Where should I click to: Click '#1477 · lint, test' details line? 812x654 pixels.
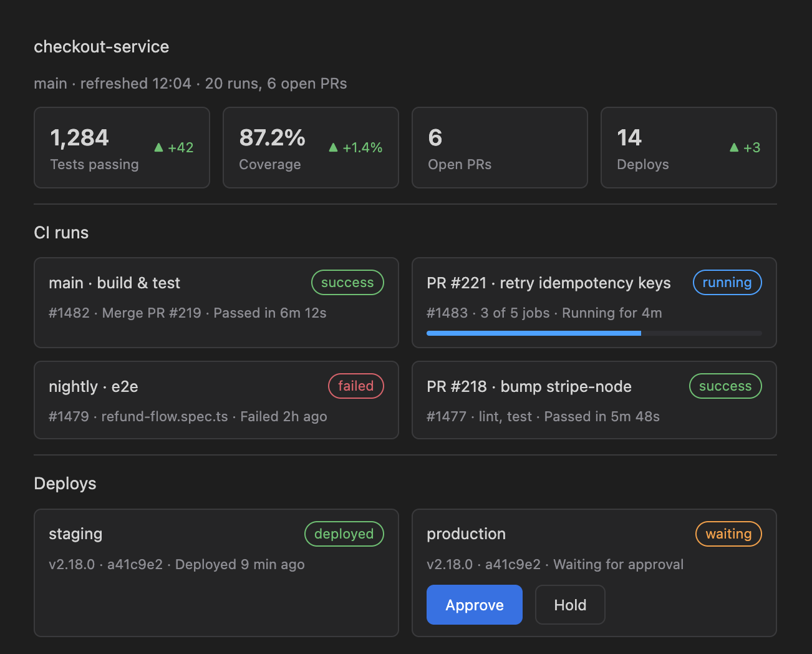point(543,417)
